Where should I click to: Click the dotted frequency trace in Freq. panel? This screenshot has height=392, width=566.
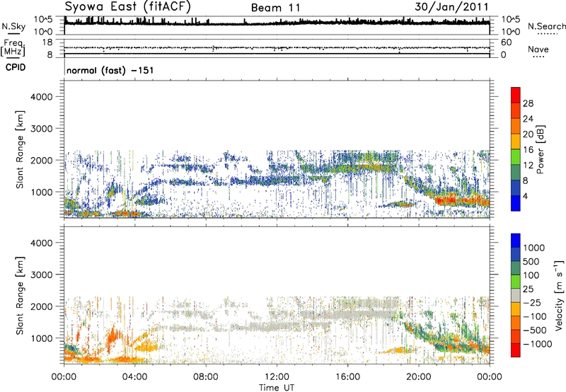tap(277, 47)
